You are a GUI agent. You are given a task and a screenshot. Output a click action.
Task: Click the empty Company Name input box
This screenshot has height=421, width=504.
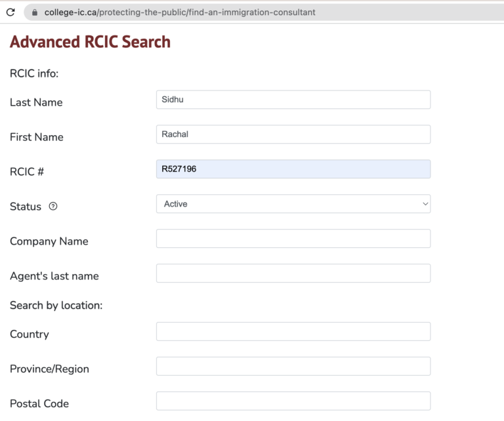293,239
